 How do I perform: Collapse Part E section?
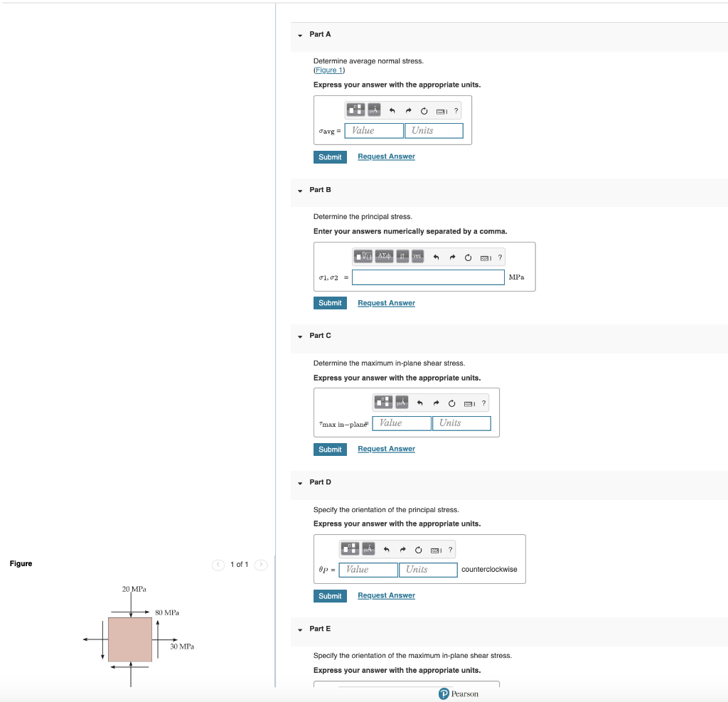[300, 629]
